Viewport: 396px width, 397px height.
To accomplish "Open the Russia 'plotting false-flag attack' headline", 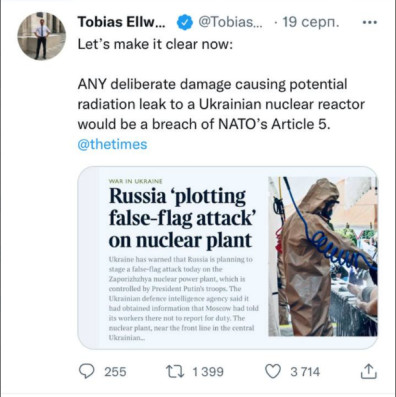I will pos(181,218).
